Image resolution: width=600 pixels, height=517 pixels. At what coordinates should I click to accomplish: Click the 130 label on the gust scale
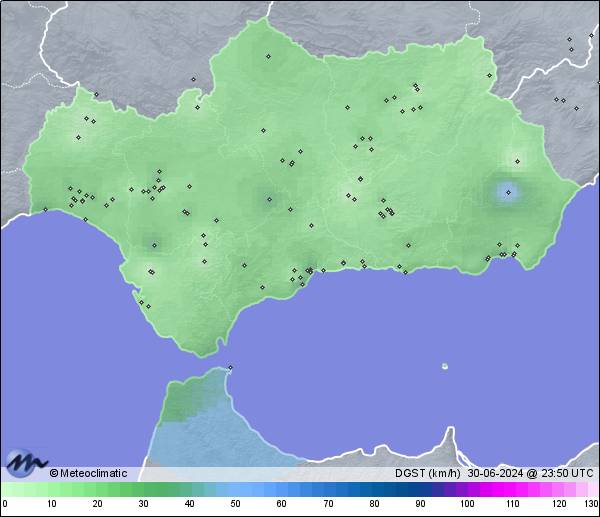pos(592,504)
